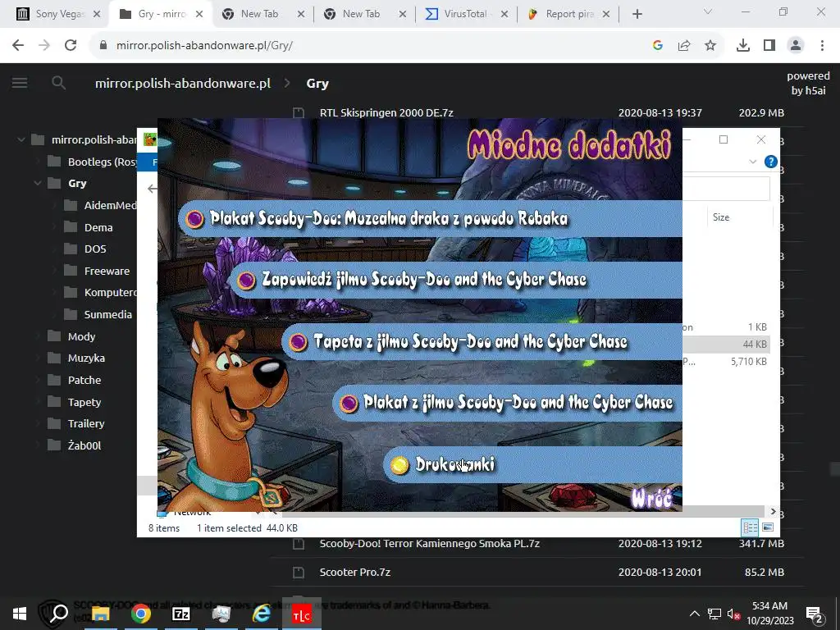Open the Sunmedia folder in tree
Screen dimensions: 840x630
click(107, 314)
